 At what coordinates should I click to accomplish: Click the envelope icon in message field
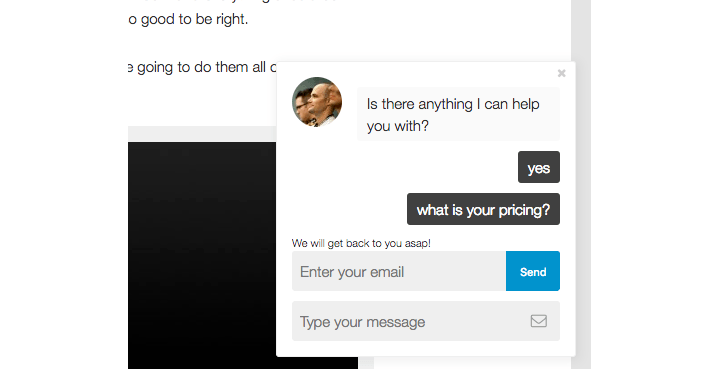coord(539,321)
